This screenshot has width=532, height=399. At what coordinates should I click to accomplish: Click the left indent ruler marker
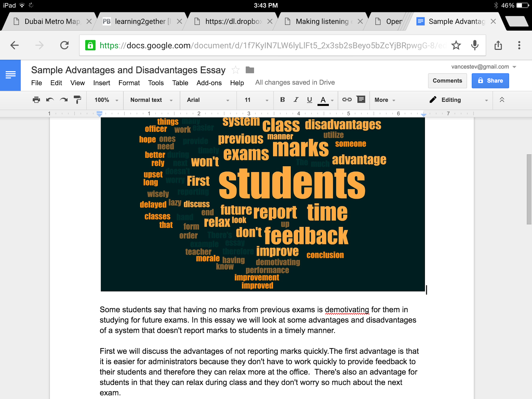pyautogui.click(x=99, y=114)
